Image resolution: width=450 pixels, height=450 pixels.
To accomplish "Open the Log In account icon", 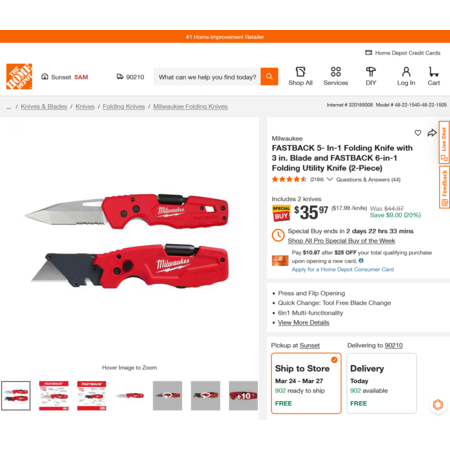I will coord(406,76).
